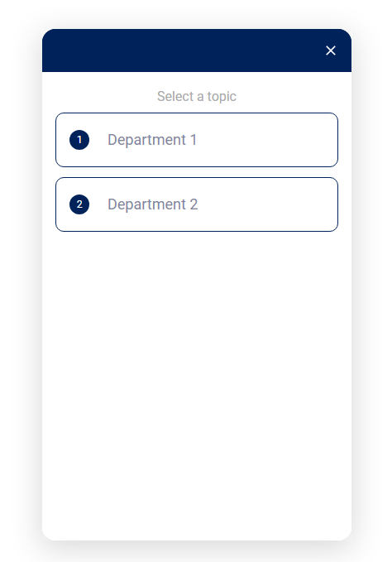Viewport: 392px width, 562px height.
Task: Click the 'Department 1' text label
Action: click(x=152, y=140)
